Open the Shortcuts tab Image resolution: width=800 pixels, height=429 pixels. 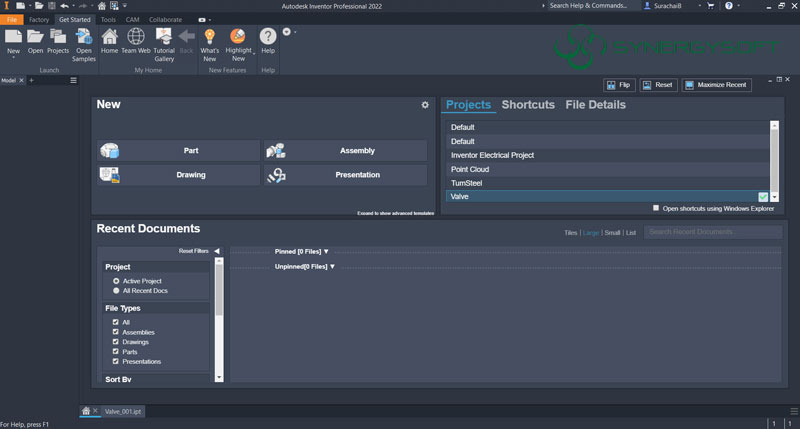(x=528, y=105)
